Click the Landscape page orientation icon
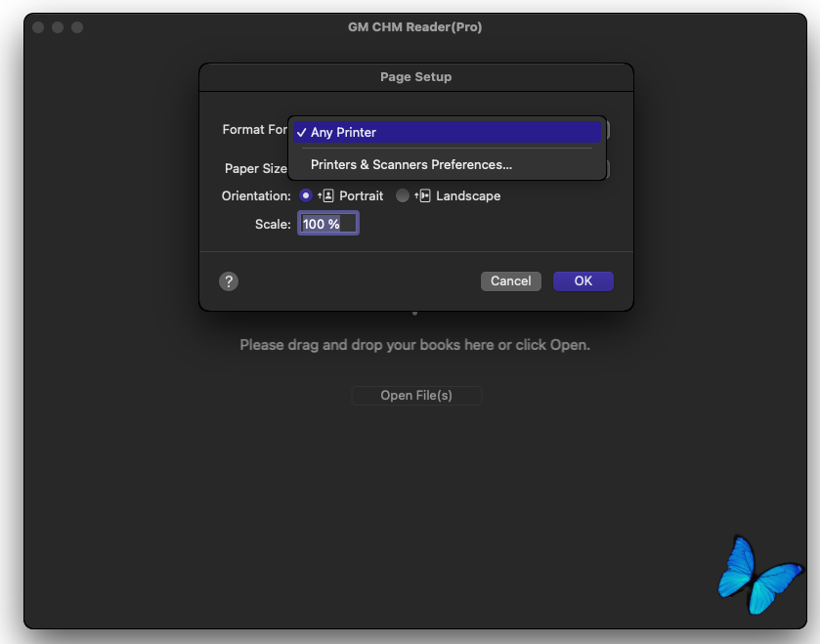Viewport: 820px width, 644px height. pyautogui.click(x=422, y=196)
